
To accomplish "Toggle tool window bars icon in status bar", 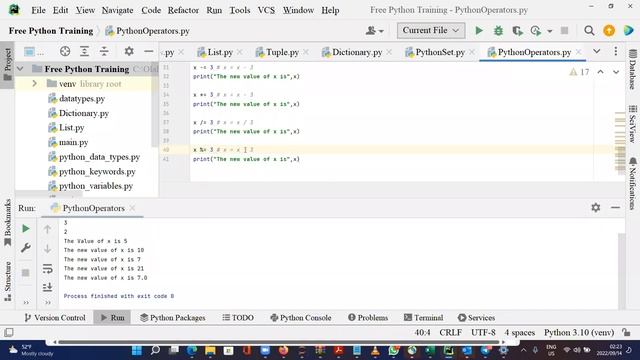I will tap(9, 332).
